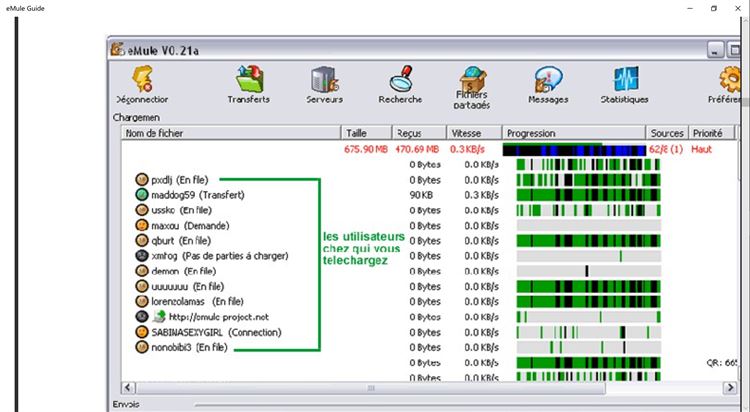Click qburt row progress bar

click(x=588, y=240)
